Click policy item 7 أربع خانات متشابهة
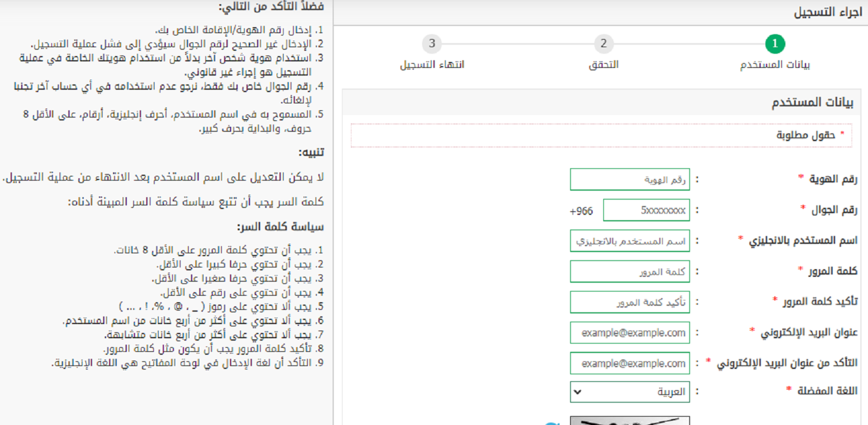The width and height of the screenshot is (868, 425). tap(213, 335)
